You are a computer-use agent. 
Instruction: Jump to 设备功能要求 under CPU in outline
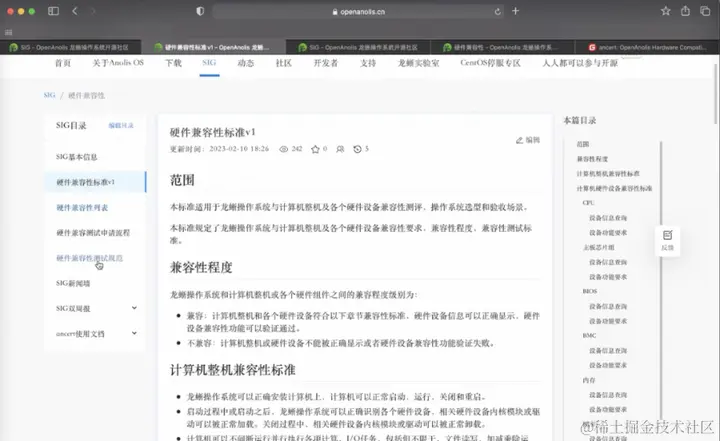coord(608,233)
